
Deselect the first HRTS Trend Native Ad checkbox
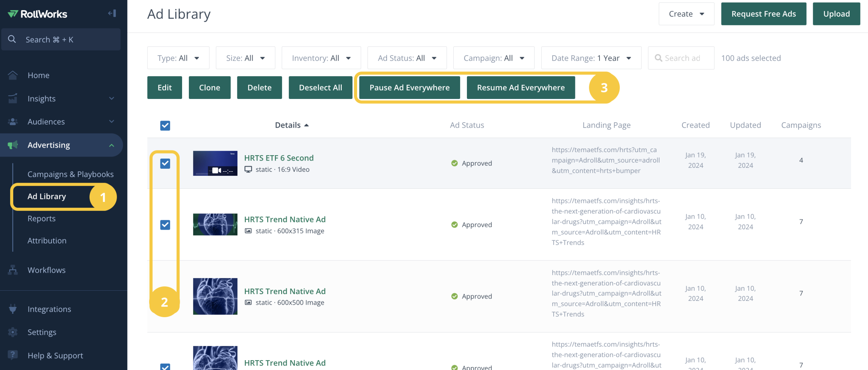[165, 225]
